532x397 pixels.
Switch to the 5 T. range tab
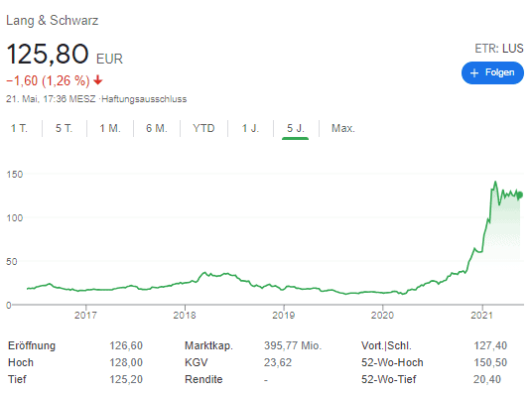(64, 128)
